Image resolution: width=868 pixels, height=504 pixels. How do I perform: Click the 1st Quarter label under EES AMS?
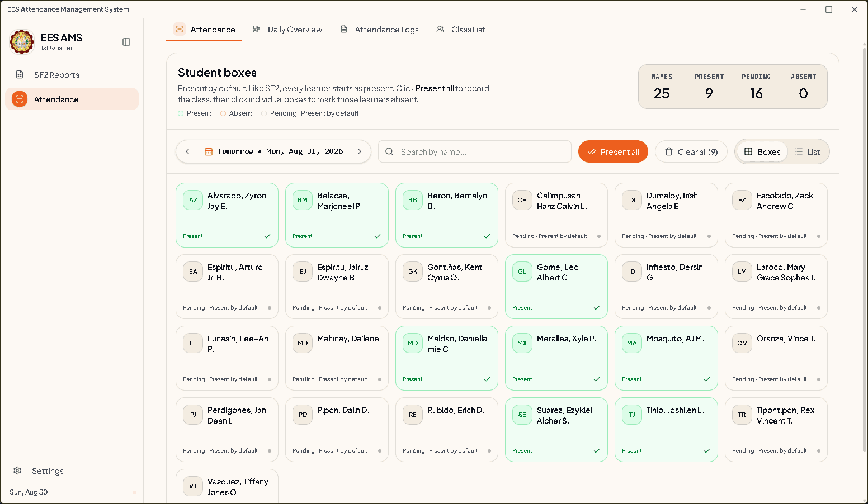click(x=56, y=48)
